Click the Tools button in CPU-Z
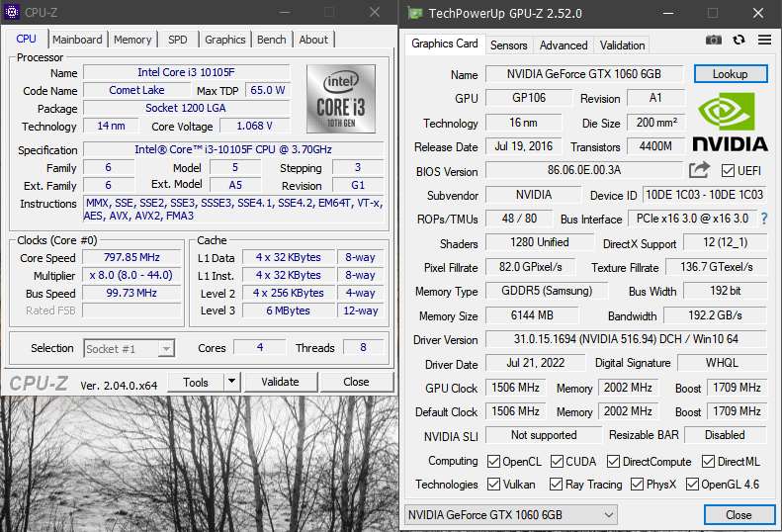The width and height of the screenshot is (782, 532). coord(196,382)
